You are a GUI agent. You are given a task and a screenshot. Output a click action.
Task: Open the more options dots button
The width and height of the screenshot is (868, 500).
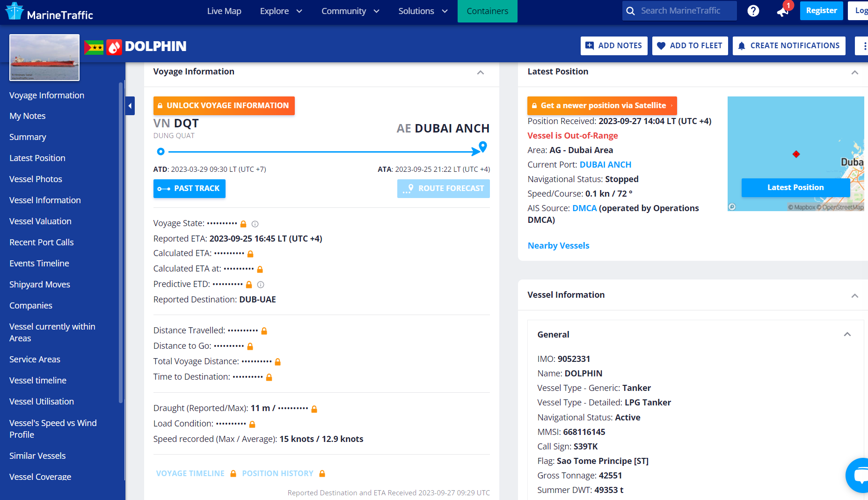865,46
